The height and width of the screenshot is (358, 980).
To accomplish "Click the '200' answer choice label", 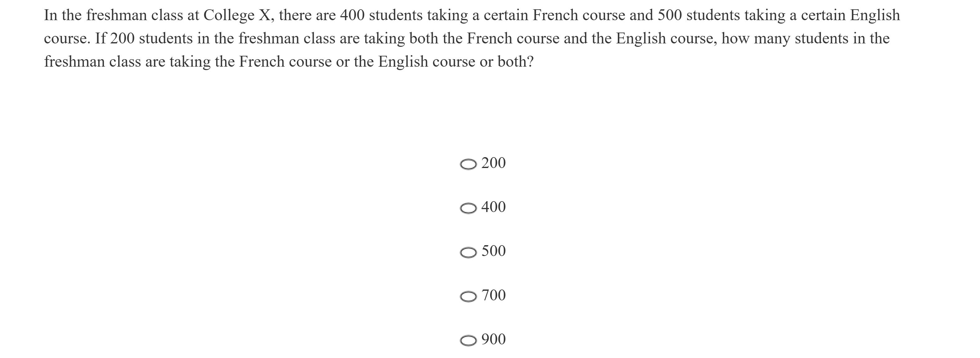I will 494,163.
